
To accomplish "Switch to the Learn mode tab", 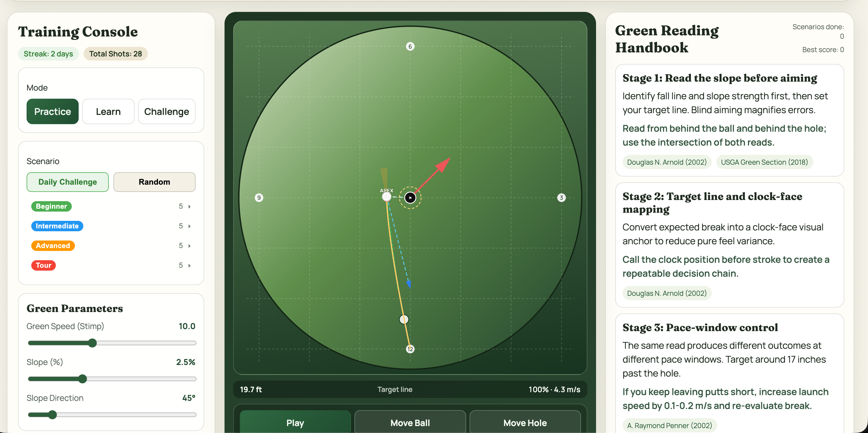I will [108, 111].
